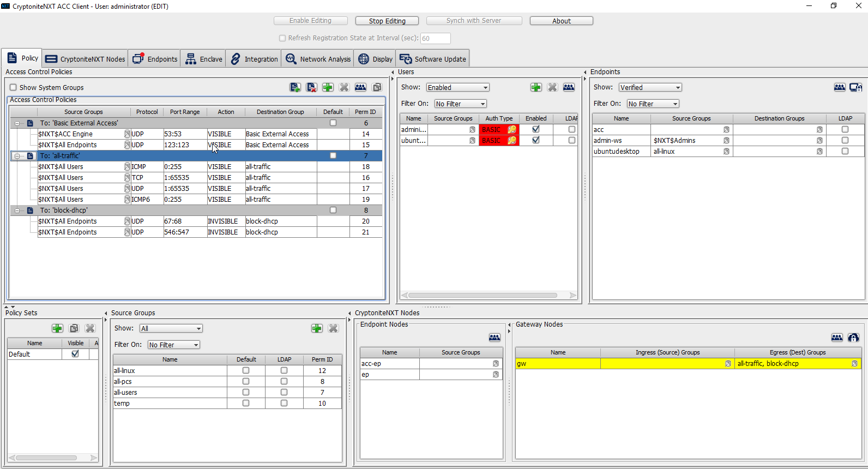Click the delete X icon in Users panel
The height and width of the screenshot is (469, 868).
click(552, 87)
